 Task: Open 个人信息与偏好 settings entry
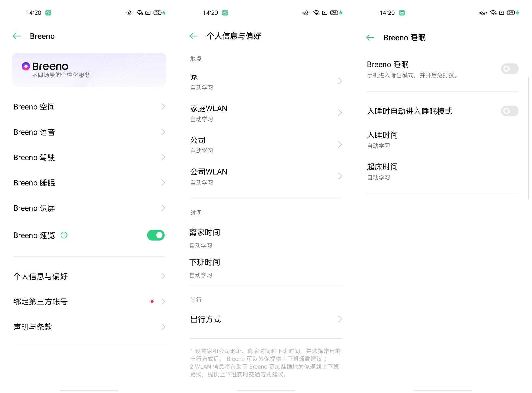[89, 276]
